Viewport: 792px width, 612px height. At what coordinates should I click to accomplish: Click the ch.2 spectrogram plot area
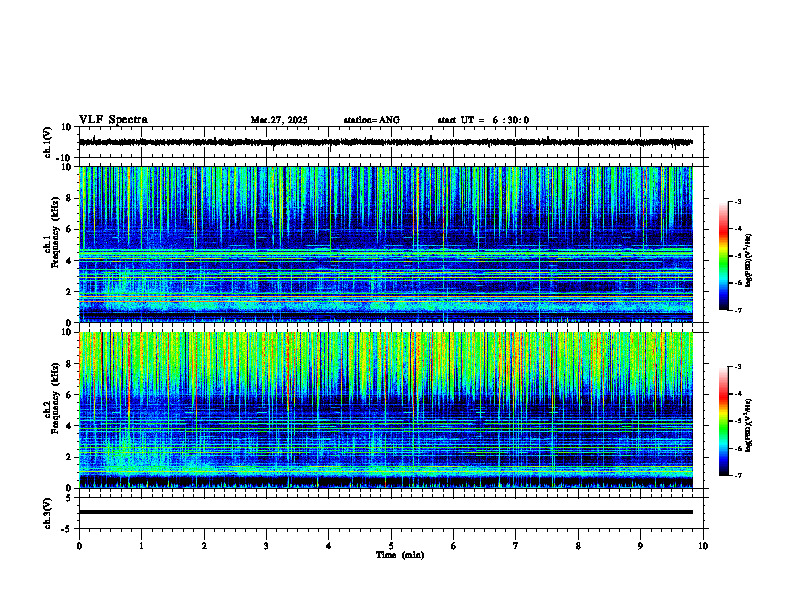tap(386, 410)
